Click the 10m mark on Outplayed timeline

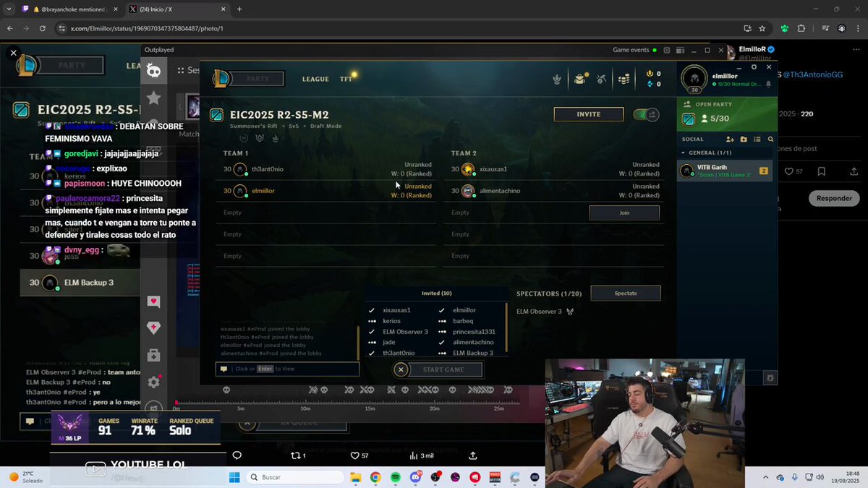pyautogui.click(x=305, y=408)
